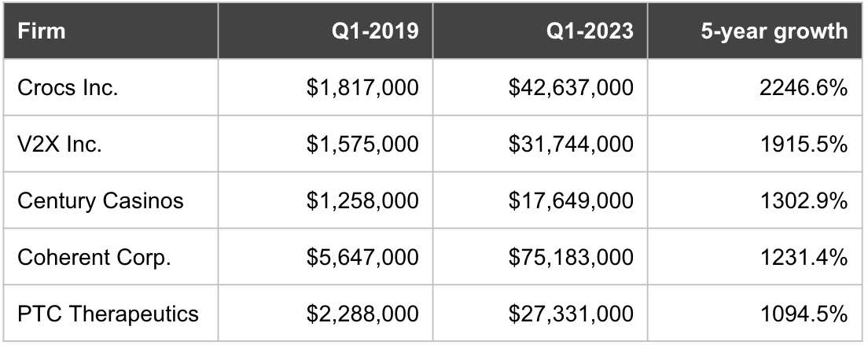The image size is (868, 345).
Task: Click the $1,817,000 value cell
Action: pyautogui.click(x=362, y=88)
